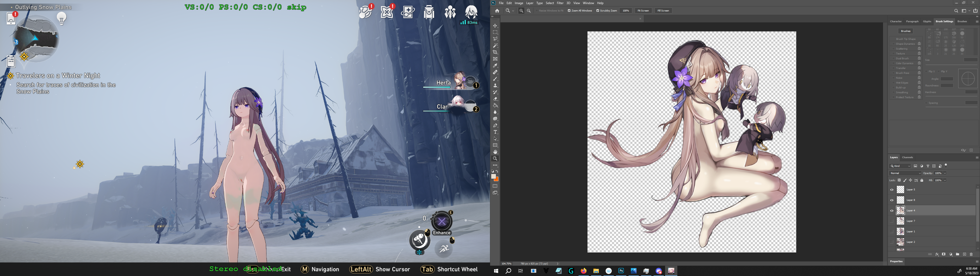
Task: Select the Hand tool
Action: [495, 152]
